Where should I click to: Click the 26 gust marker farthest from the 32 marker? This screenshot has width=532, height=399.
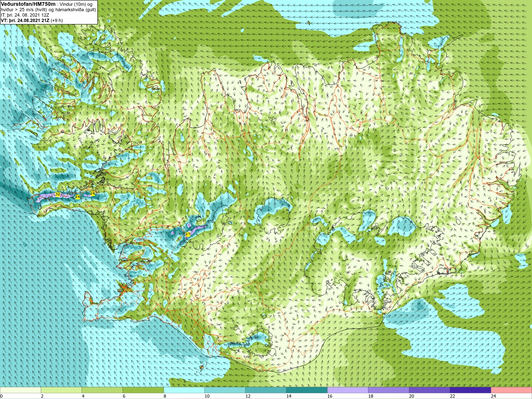point(93,194)
